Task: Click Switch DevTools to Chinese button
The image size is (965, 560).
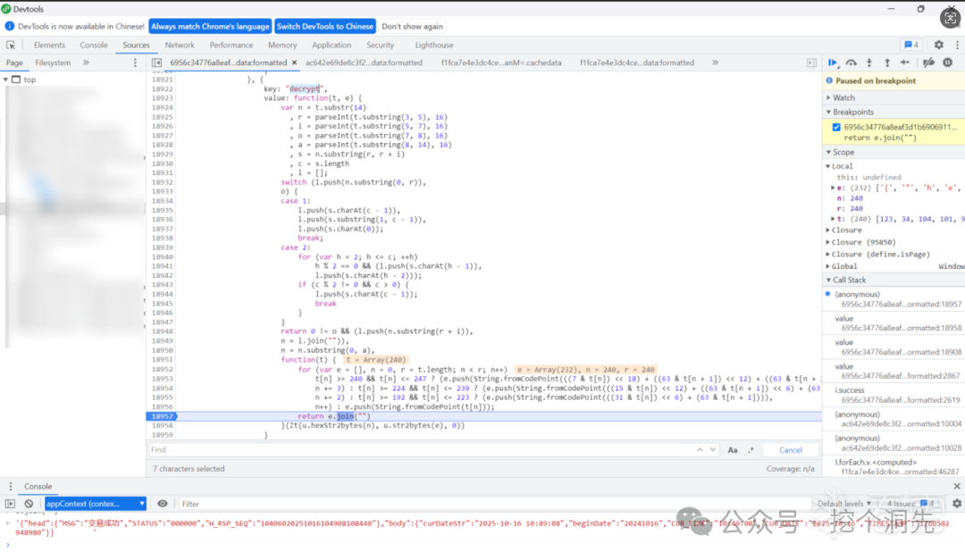Action: (325, 27)
